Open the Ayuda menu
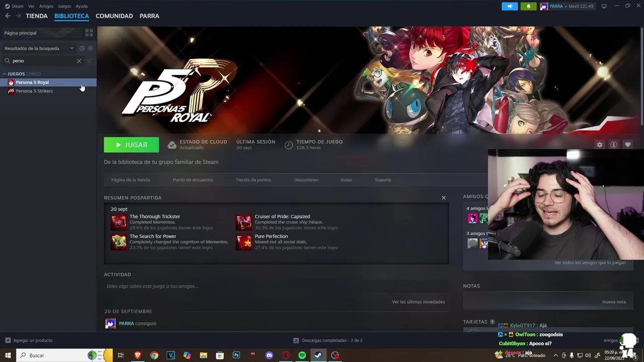The width and height of the screenshot is (644, 362). 82,6
